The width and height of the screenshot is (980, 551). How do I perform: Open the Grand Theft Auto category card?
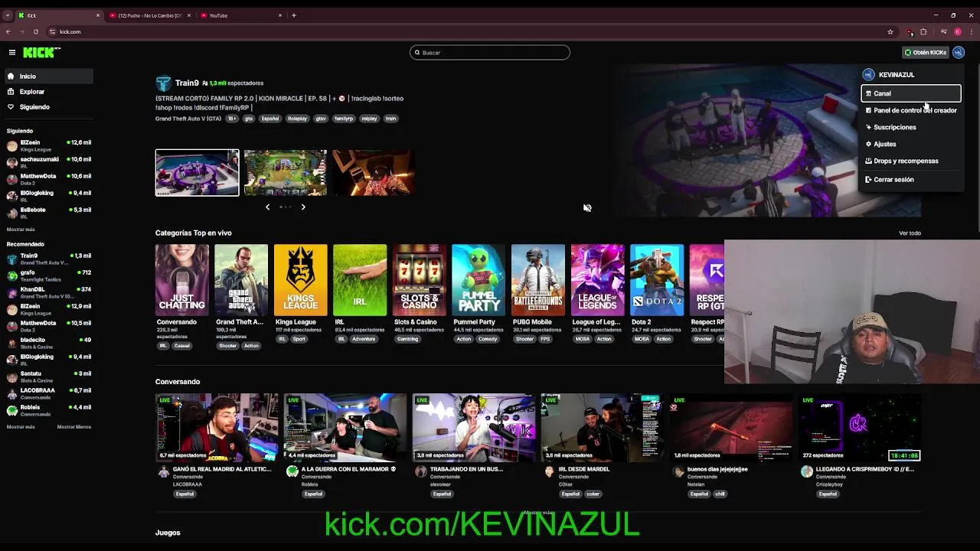tap(241, 280)
